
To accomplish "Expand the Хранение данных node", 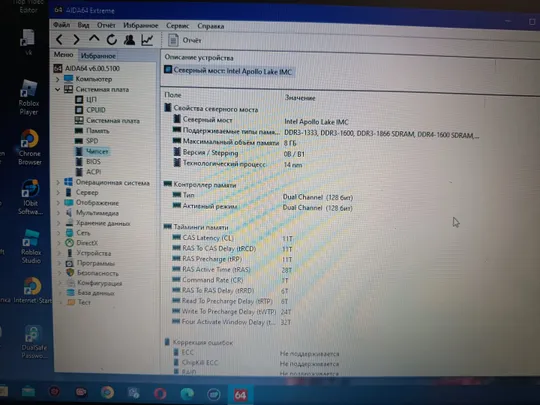I will point(59,223).
